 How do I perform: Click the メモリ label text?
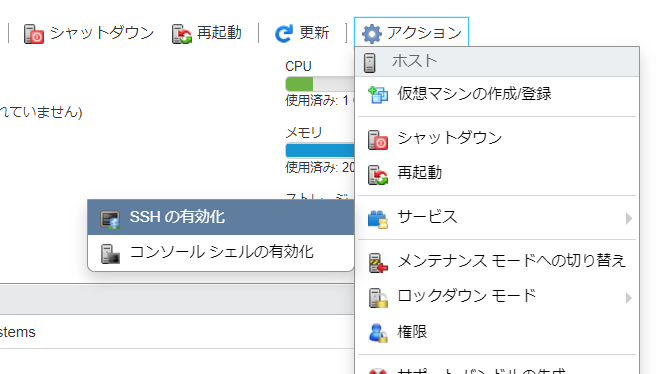pyautogui.click(x=304, y=133)
